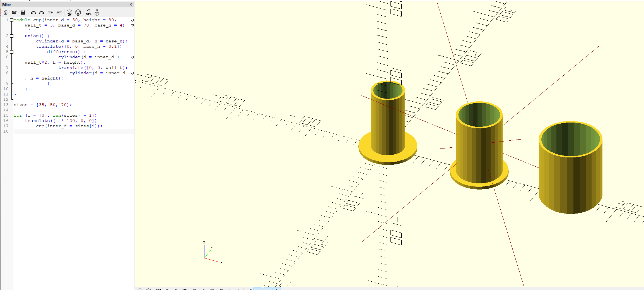The height and width of the screenshot is (290, 644).
Task: Open a file using the folder icon
Action: pos(14,13)
